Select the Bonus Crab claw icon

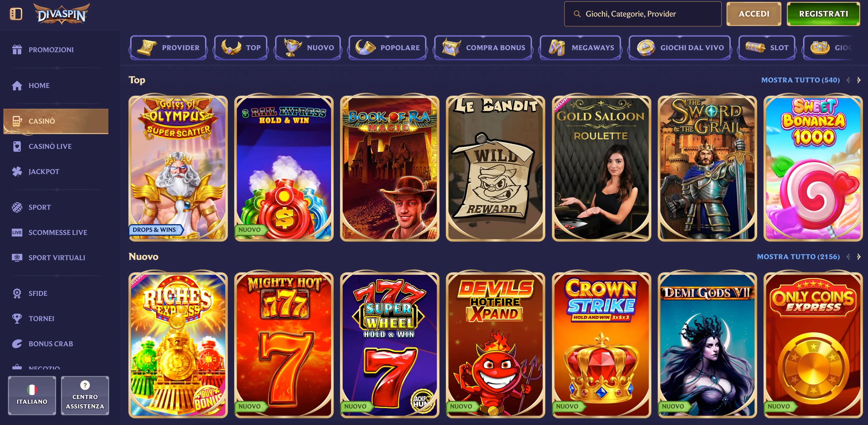(x=17, y=344)
